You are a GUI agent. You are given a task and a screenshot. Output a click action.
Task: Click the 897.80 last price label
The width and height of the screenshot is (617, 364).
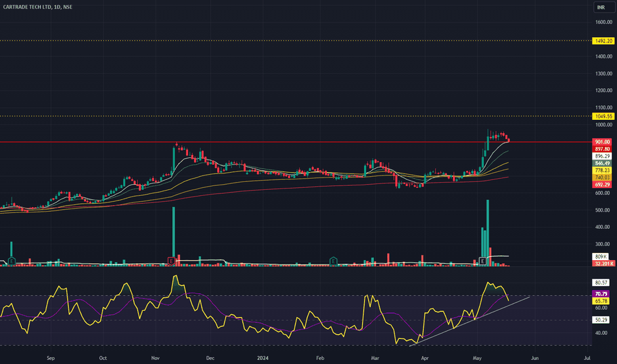[602, 149]
